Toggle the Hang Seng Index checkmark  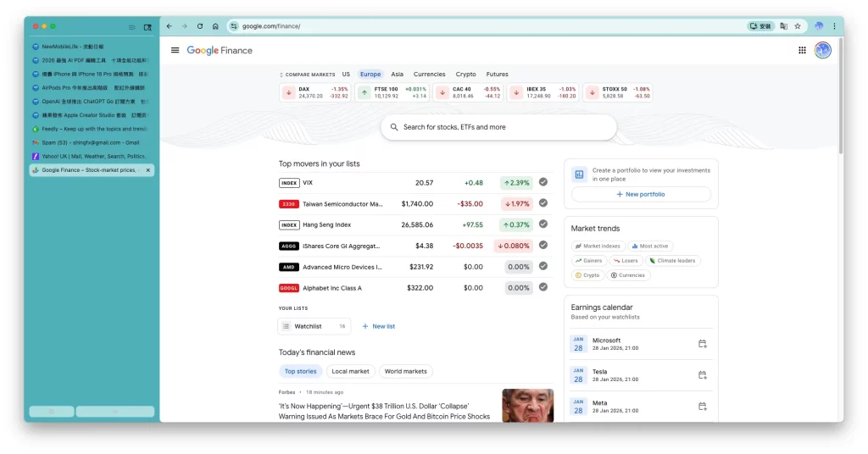pos(543,224)
